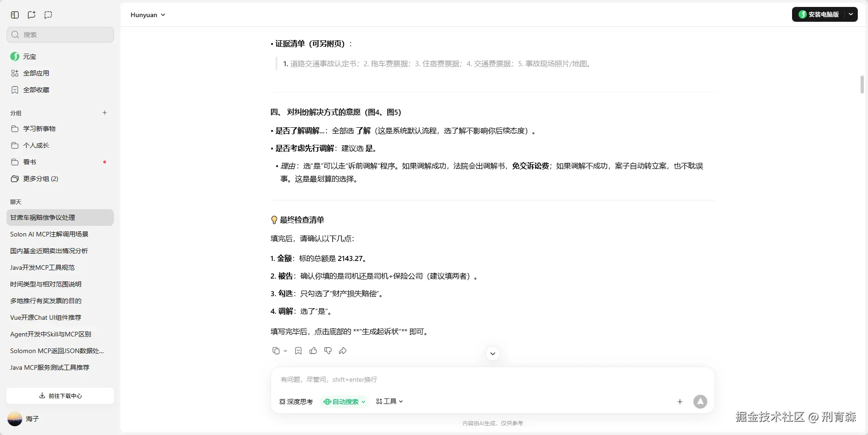Screen dimensions: 868x435
Task: Click the 前往下载中心 button
Action: click(x=60, y=396)
